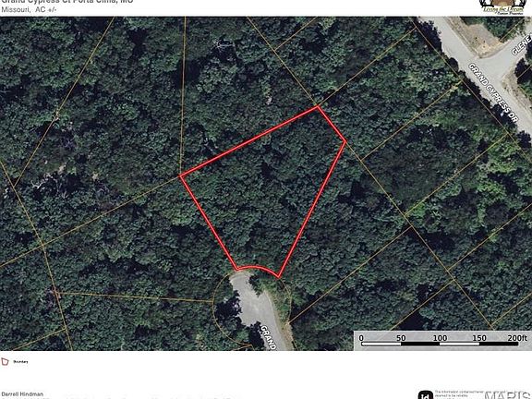Click the MARIS logo at bottom right
This screenshot has width=532, height=399.
pyautogui.click(x=508, y=395)
